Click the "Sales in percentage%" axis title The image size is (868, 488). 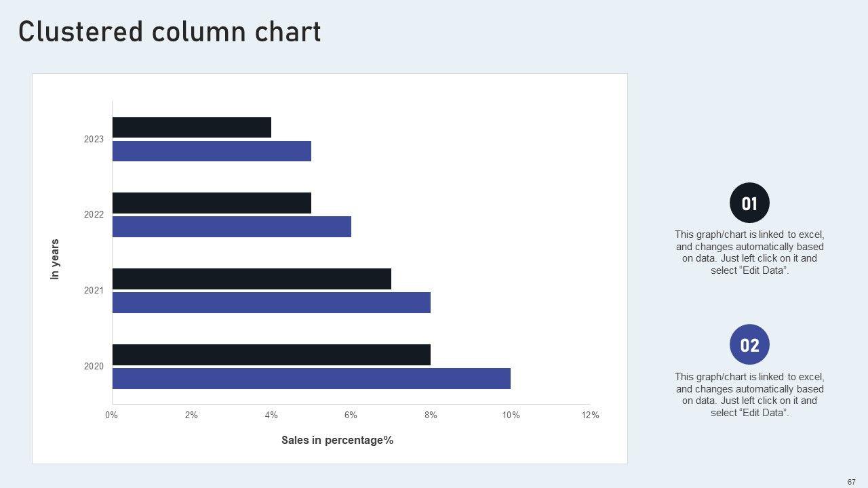[x=338, y=441]
